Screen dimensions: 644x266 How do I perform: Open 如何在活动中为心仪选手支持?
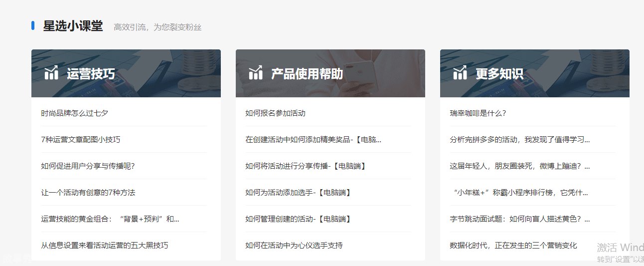coord(294,246)
